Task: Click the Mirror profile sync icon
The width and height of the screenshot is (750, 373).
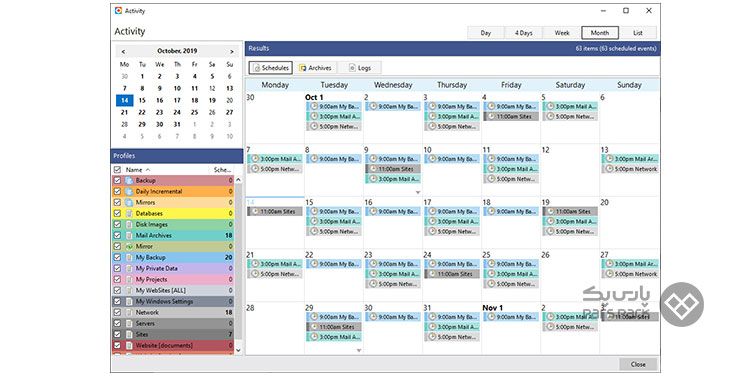Action: click(128, 247)
